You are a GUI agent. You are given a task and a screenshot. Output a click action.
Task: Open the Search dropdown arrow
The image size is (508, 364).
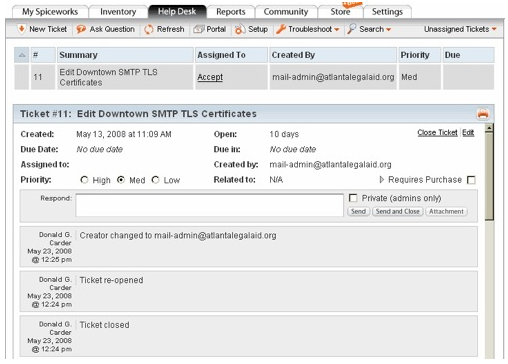(x=388, y=30)
